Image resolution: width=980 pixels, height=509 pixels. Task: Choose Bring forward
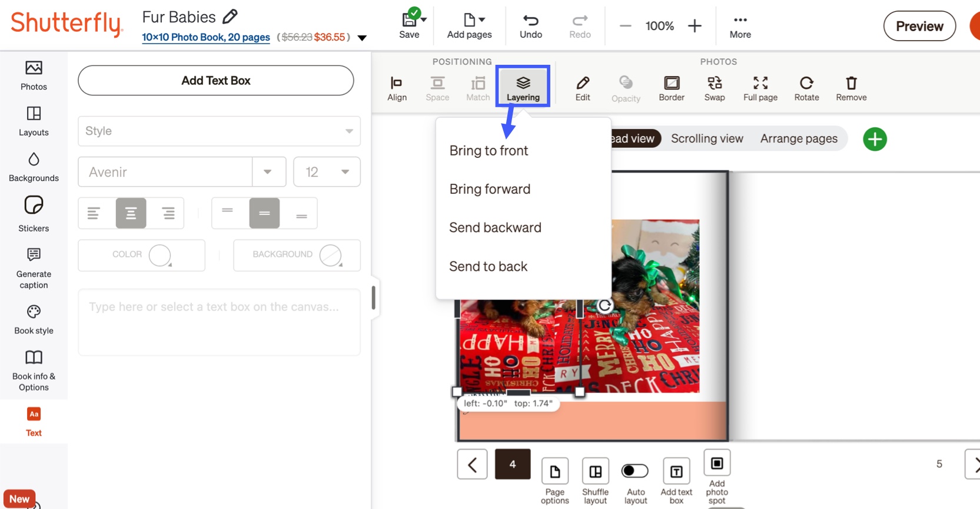(490, 189)
